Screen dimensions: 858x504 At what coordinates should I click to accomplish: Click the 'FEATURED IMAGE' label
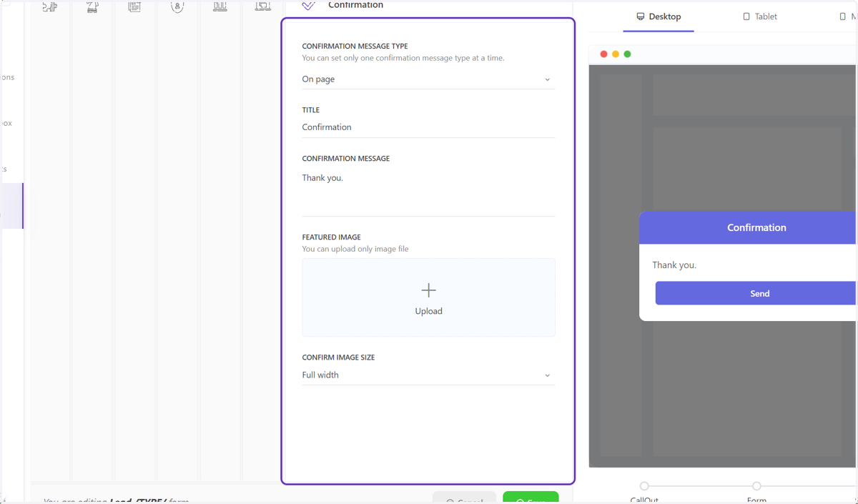(x=331, y=237)
